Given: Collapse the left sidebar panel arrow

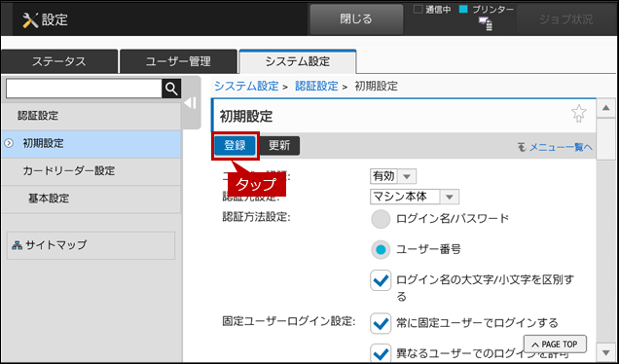Looking at the screenshot, I should pyautogui.click(x=191, y=103).
